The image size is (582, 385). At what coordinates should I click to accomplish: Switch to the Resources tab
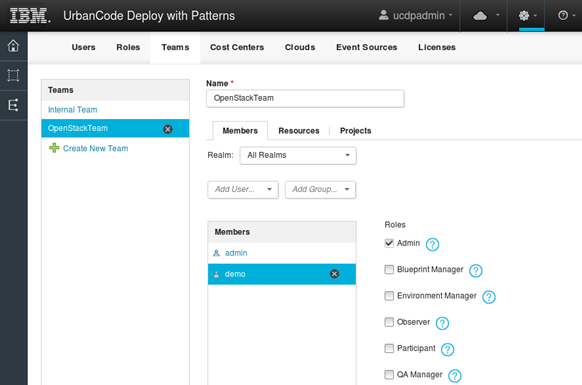click(x=299, y=131)
